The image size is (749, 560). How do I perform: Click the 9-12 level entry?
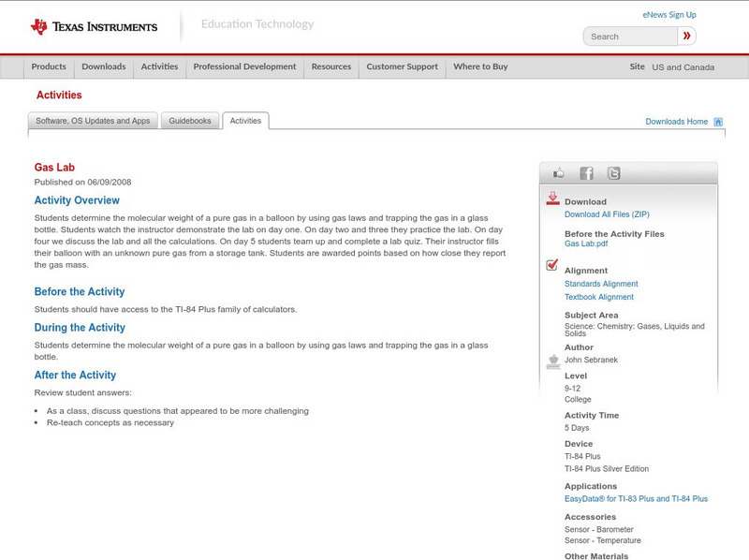tap(572, 389)
